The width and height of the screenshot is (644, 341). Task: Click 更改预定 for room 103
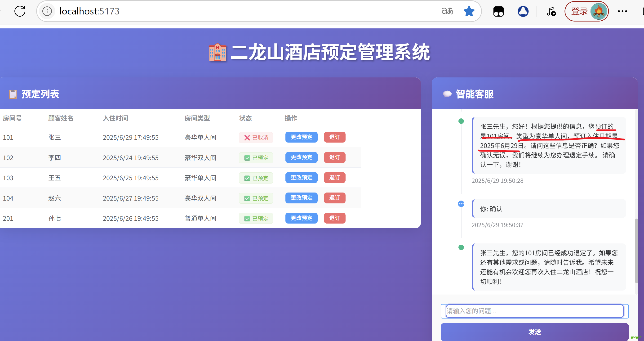[301, 178]
